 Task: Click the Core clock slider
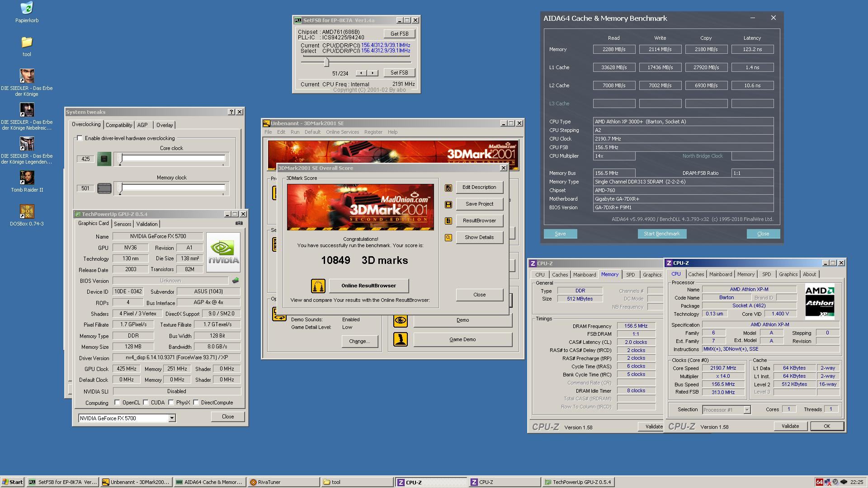click(x=172, y=158)
